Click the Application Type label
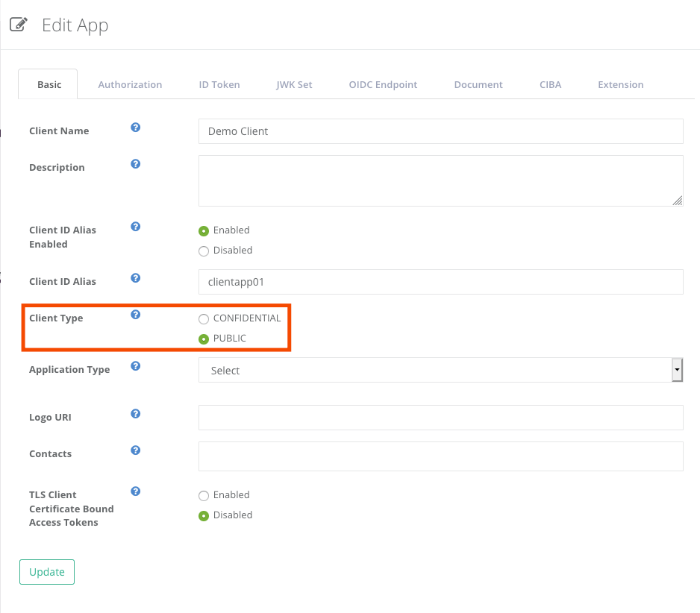 click(69, 370)
